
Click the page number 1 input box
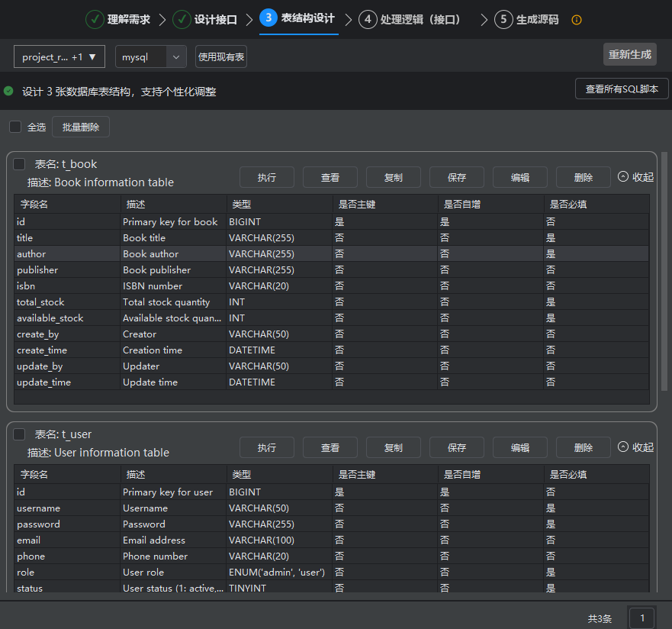[x=641, y=618]
